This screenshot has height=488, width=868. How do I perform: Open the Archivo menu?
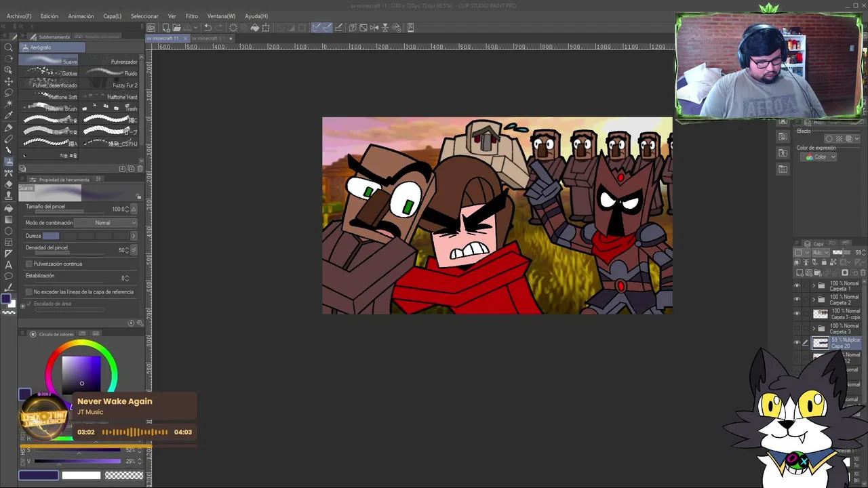coord(19,16)
